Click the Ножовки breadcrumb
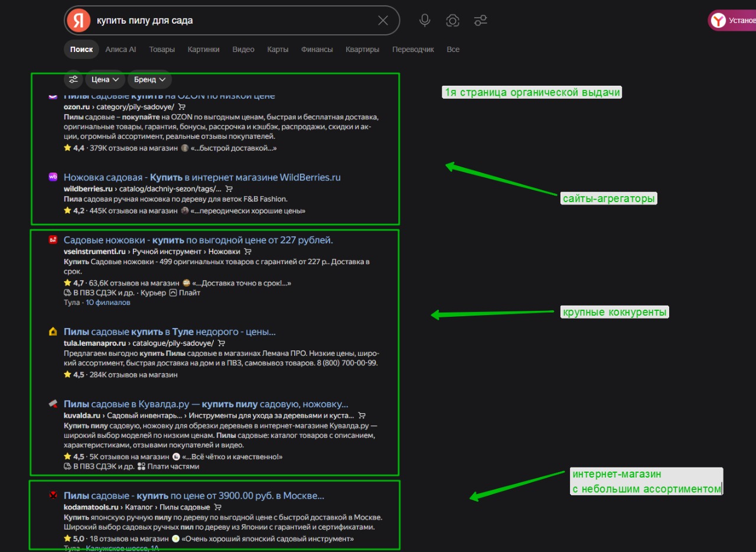 pyautogui.click(x=224, y=252)
